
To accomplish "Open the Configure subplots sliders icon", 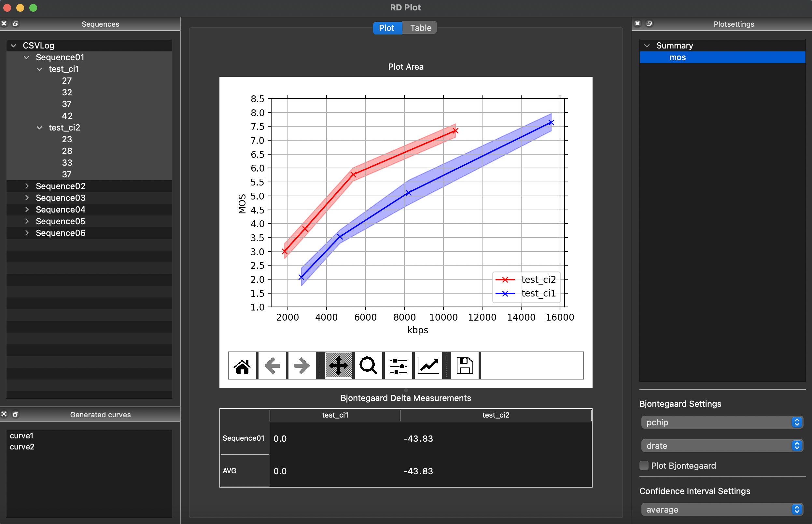I will (x=398, y=366).
